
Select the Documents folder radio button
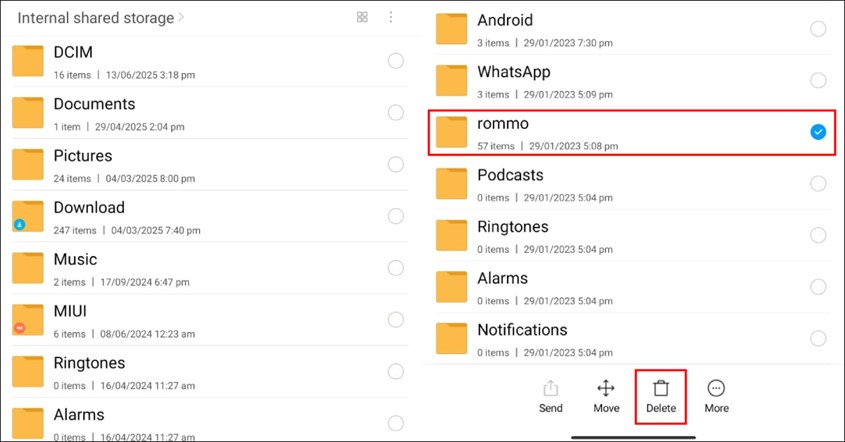coord(396,113)
